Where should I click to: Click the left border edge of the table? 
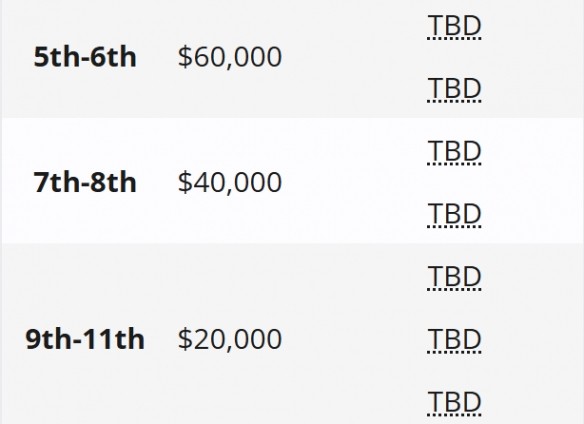tap(1, 212)
